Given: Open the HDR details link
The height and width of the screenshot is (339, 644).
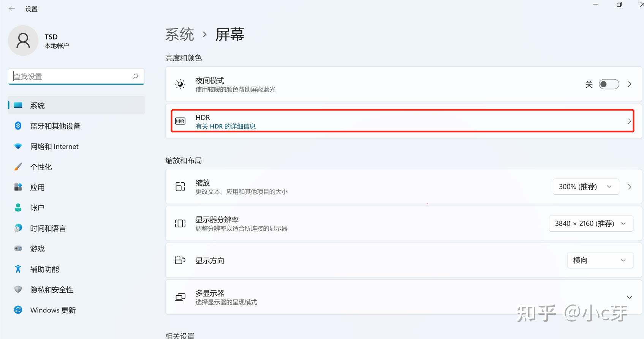Looking at the screenshot, I should tap(225, 126).
